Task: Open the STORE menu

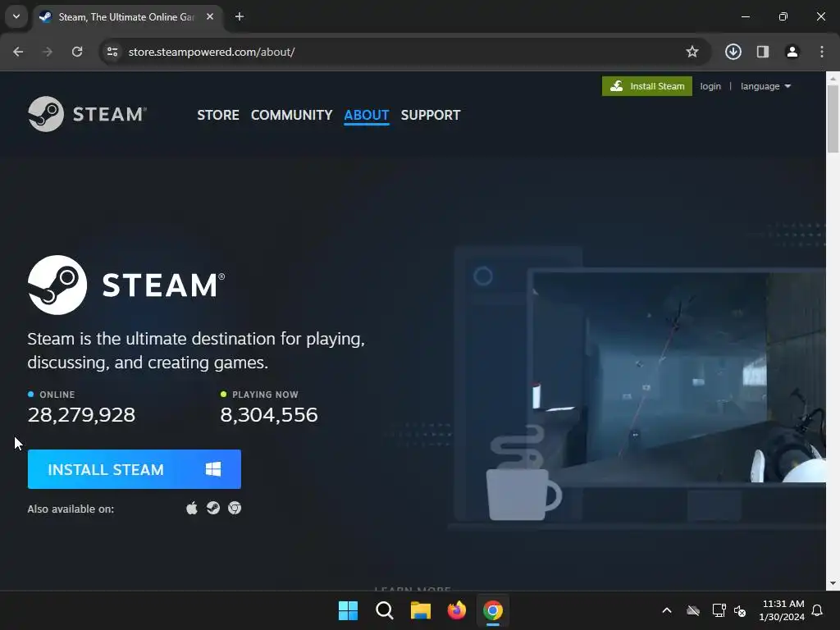Action: coord(218,115)
